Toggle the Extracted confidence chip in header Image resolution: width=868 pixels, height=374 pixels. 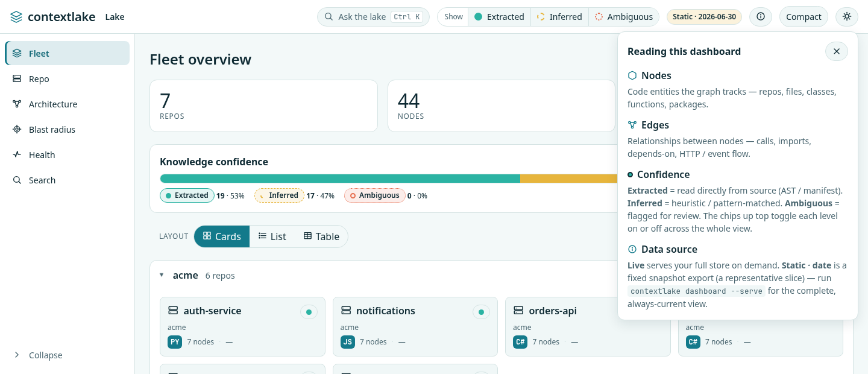(499, 17)
